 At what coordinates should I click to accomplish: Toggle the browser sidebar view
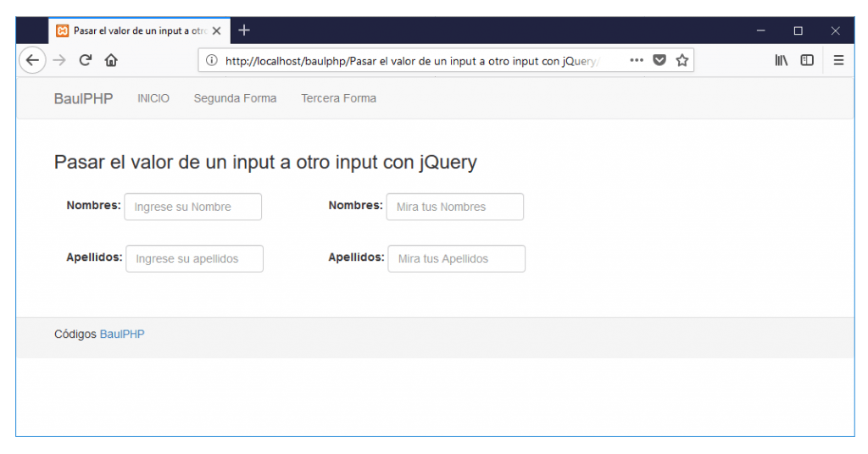(807, 60)
